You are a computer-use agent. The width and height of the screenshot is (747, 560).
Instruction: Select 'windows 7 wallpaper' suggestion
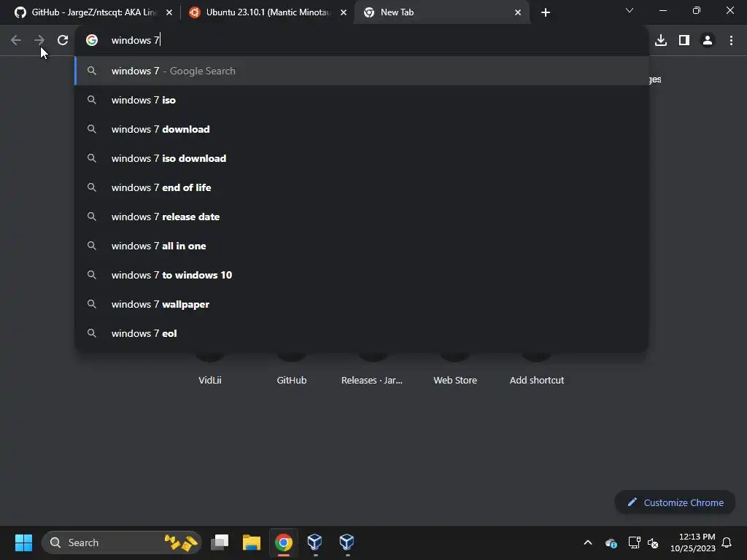click(362, 304)
